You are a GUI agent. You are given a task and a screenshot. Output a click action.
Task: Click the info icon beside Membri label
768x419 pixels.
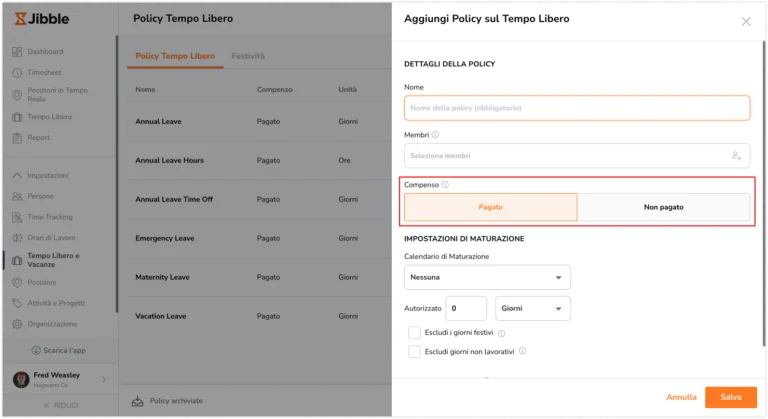(x=435, y=135)
